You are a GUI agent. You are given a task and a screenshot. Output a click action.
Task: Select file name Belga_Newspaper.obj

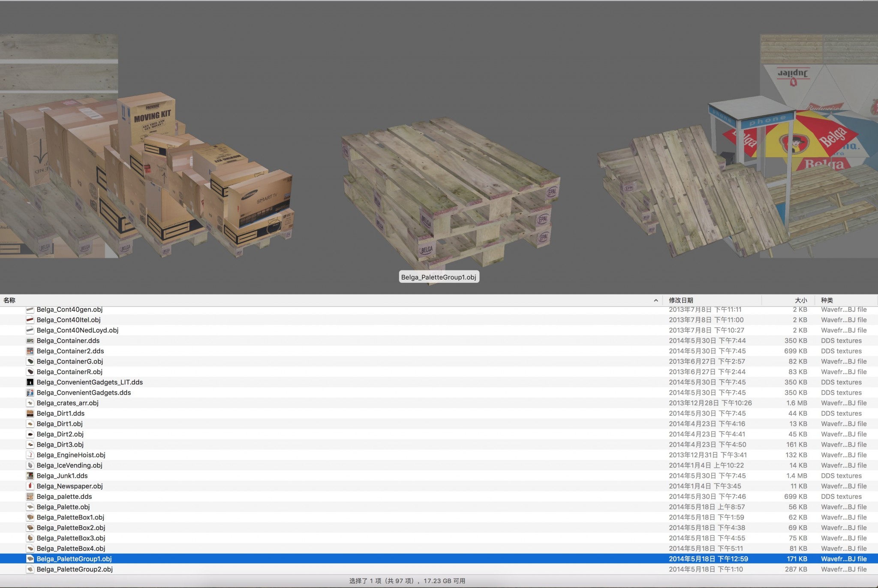click(69, 486)
